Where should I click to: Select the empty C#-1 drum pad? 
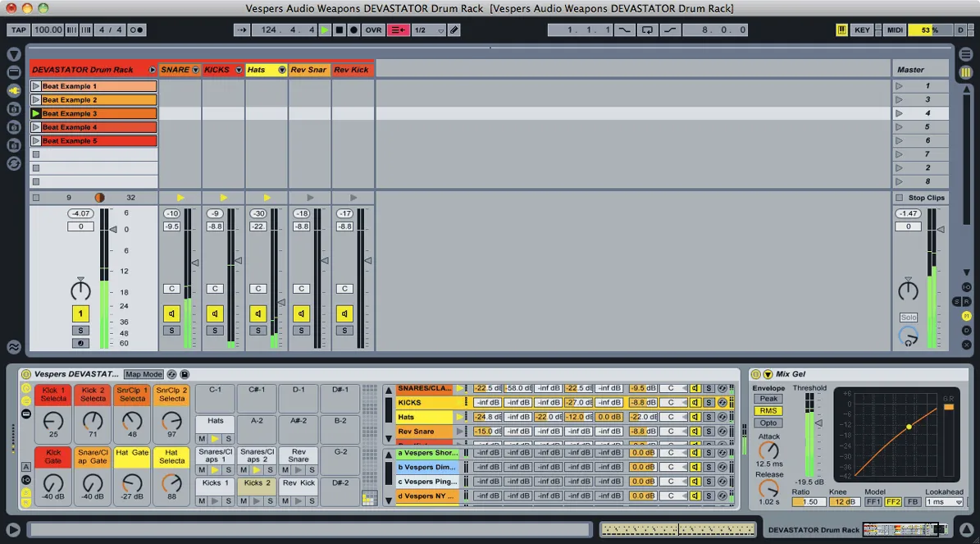[x=257, y=398]
